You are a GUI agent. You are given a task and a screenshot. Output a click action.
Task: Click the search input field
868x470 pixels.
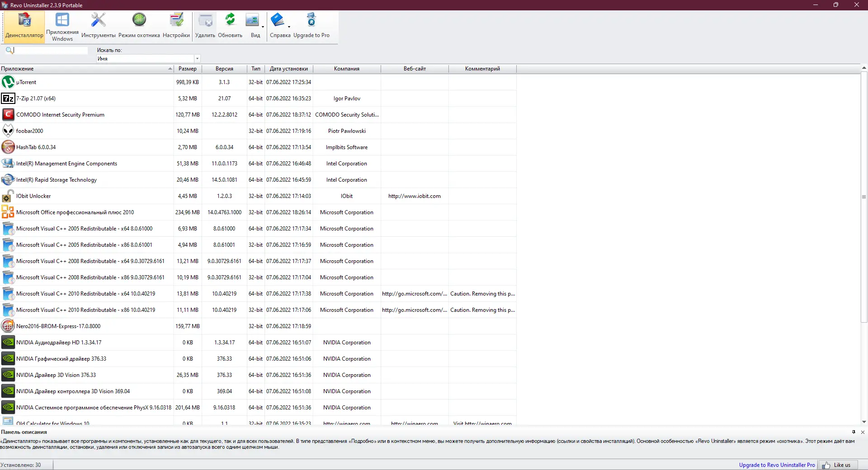click(x=51, y=50)
